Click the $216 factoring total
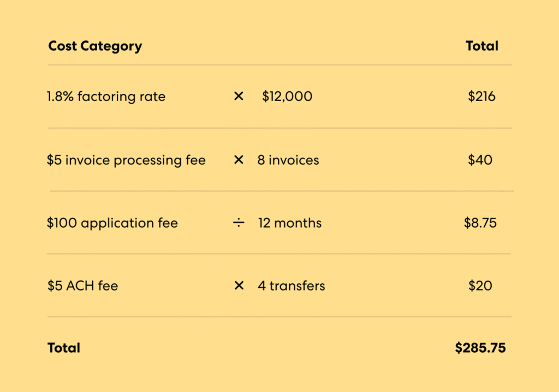This screenshot has height=392, width=559. tap(481, 97)
